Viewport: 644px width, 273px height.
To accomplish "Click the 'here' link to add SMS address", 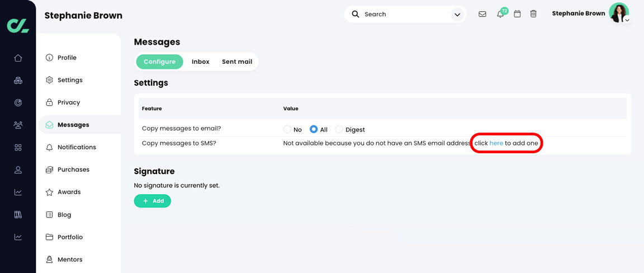I will click(x=496, y=143).
